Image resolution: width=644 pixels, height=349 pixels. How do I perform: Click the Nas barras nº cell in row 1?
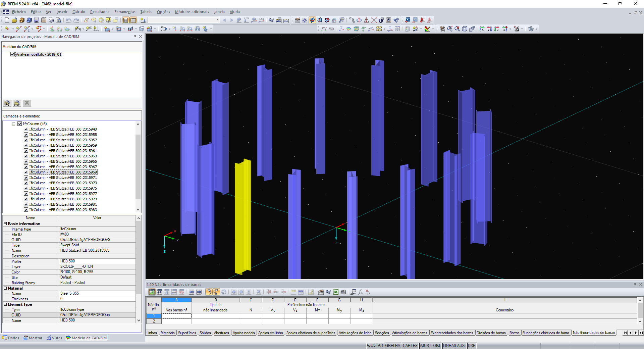click(176, 316)
